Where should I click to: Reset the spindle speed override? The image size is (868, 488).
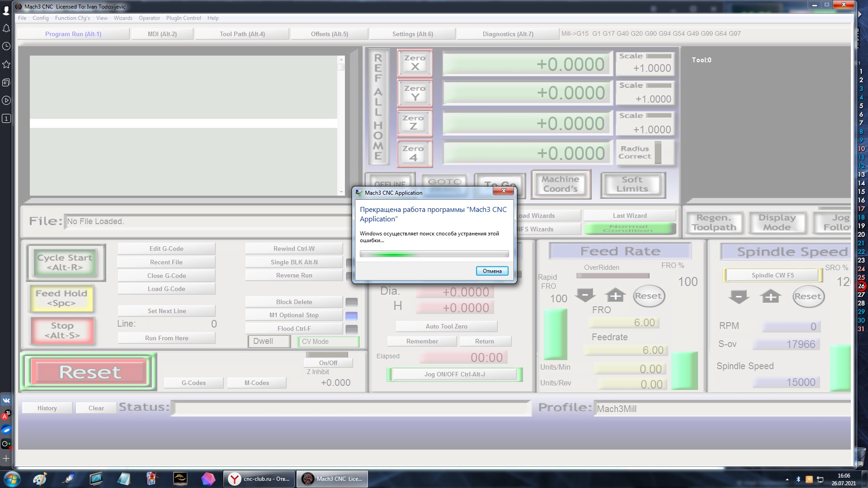(808, 296)
